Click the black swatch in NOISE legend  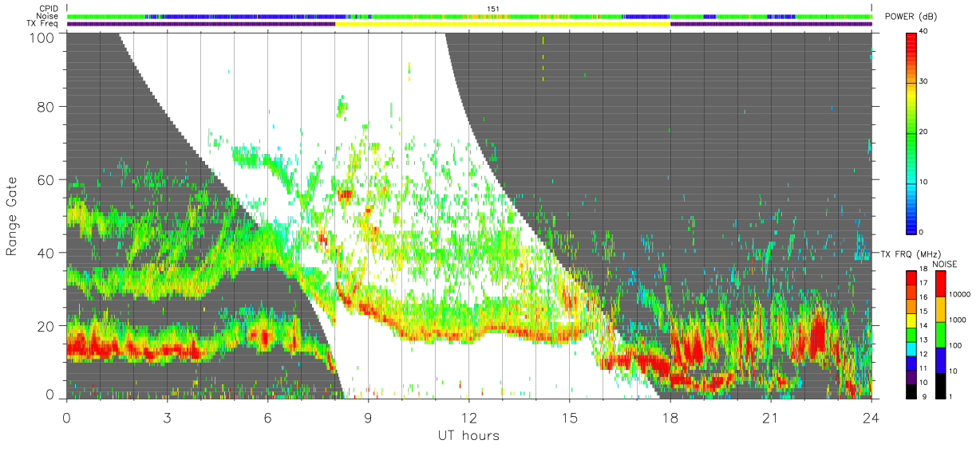939,386
